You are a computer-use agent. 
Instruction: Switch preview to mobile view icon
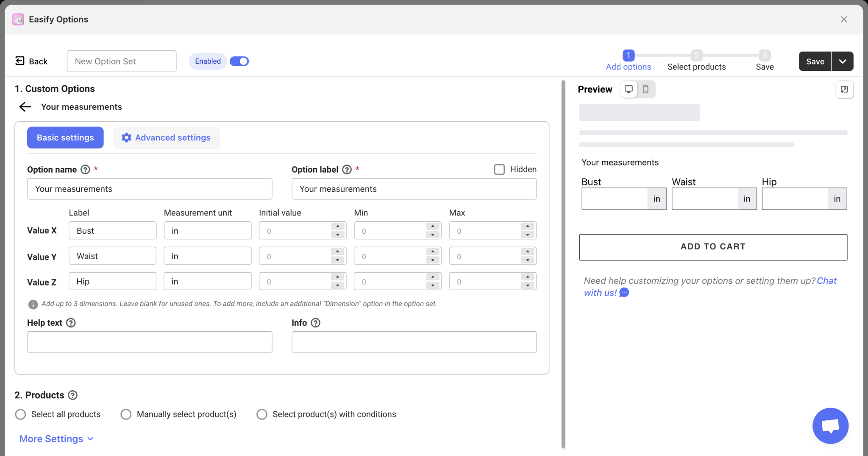tap(645, 90)
